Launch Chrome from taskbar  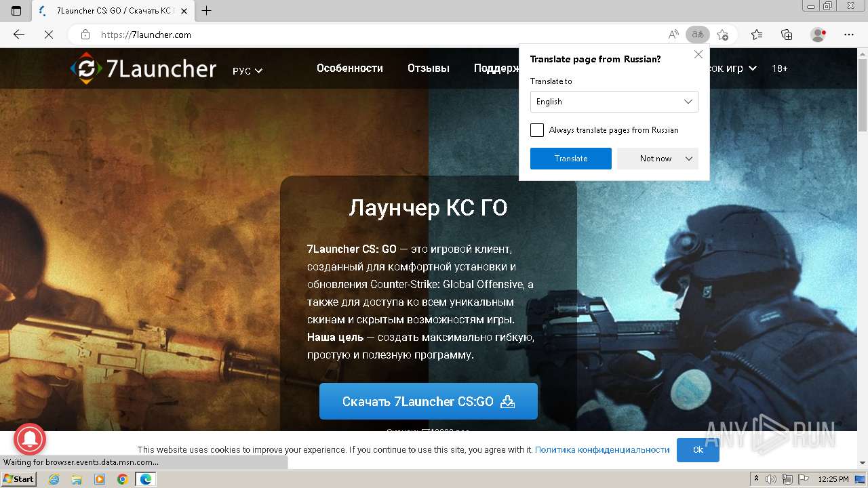click(x=123, y=479)
